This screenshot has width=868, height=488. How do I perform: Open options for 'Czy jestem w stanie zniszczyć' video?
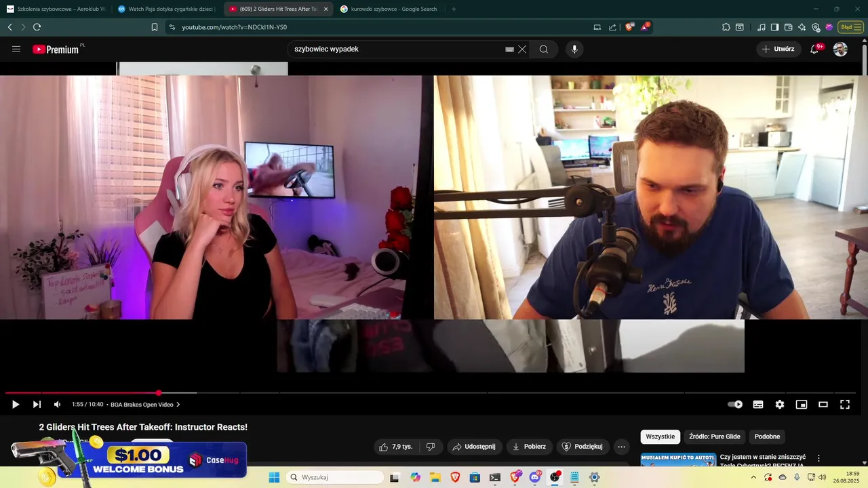(818, 458)
